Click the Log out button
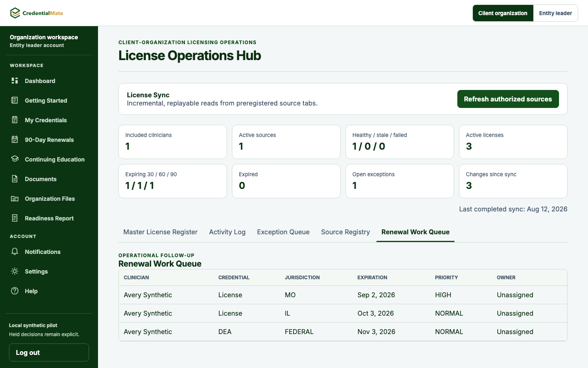588x368 pixels. 49,352
